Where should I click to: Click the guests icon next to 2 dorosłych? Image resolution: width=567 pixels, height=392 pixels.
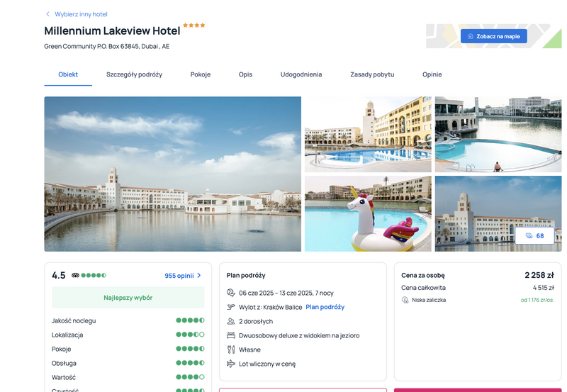pos(231,321)
